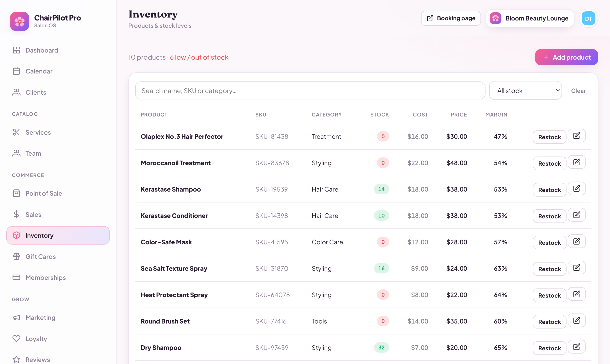
Task: Restock Moroccanoil Treatment
Action: (x=549, y=163)
